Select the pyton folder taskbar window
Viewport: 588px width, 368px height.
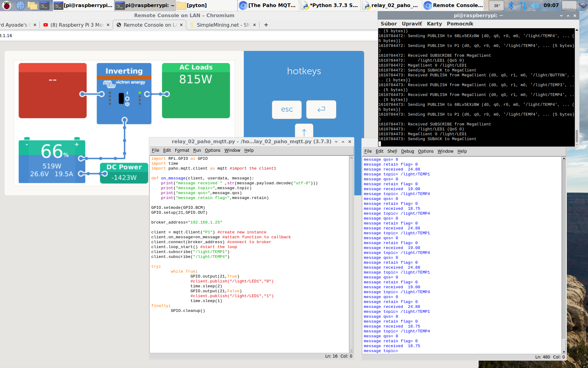click(196, 5)
